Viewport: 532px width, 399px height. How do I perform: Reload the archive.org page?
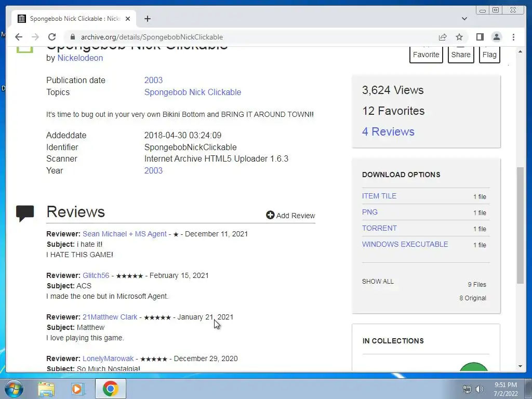coord(52,37)
